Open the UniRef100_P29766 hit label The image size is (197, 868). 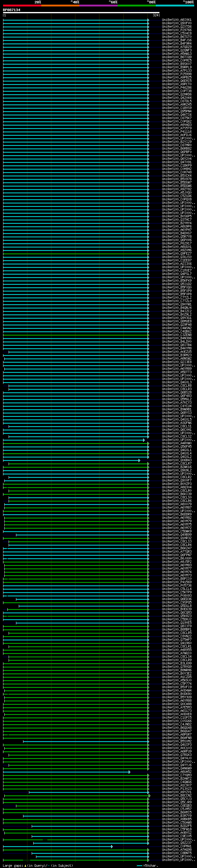click(x=176, y=30)
